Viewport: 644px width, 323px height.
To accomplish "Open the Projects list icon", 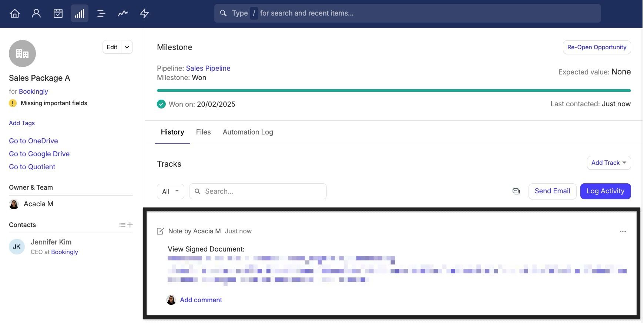I will tap(101, 13).
